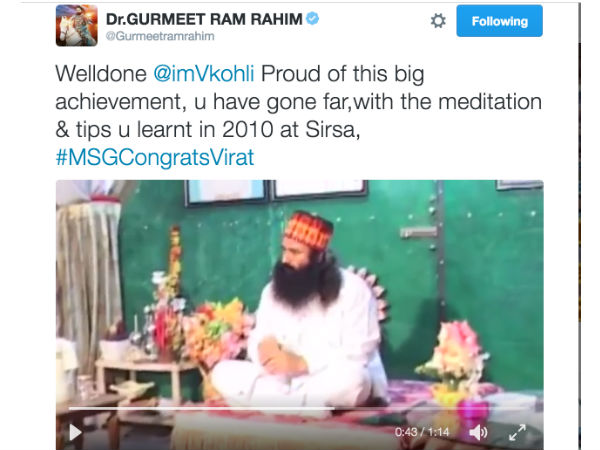
Task: Open the #MSGCongratsVirat hashtag
Action: (155, 157)
